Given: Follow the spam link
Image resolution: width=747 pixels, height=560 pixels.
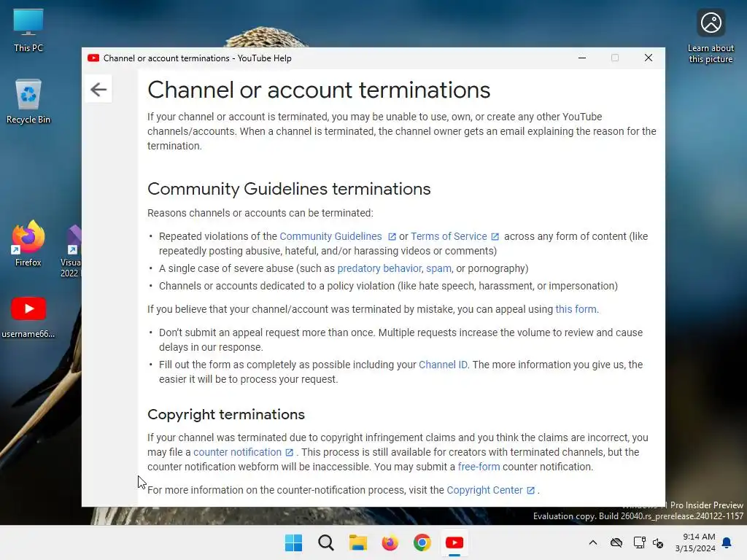Looking at the screenshot, I should (x=438, y=268).
